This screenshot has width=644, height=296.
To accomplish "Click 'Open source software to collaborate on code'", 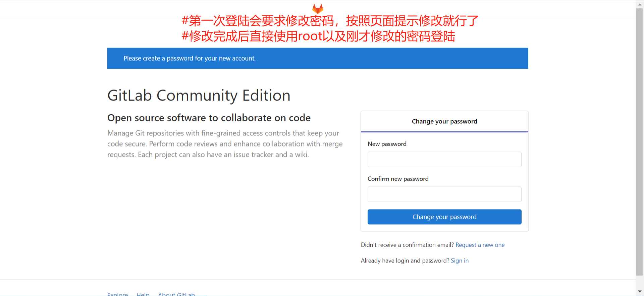I will pos(209,118).
